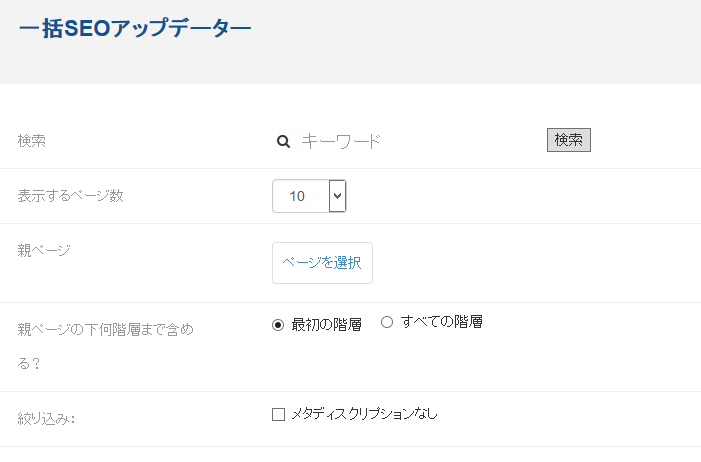Viewport: 701px width, 462px height.
Task: Click the ページを選択 button
Action: (322, 263)
